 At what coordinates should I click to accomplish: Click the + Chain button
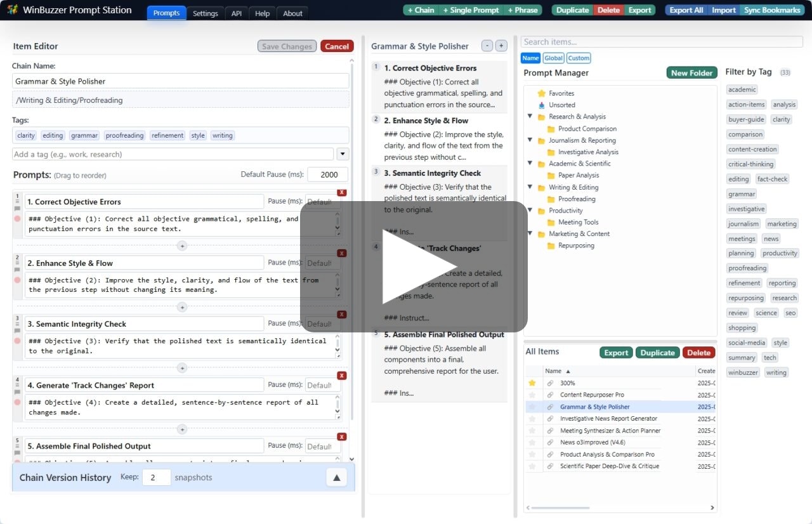[421, 10]
